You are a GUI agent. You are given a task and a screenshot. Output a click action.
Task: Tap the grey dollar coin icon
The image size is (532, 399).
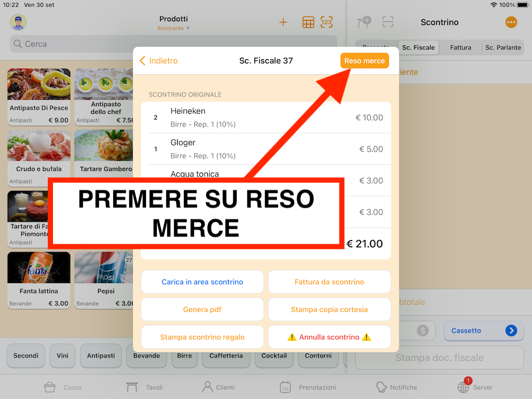pos(423,330)
